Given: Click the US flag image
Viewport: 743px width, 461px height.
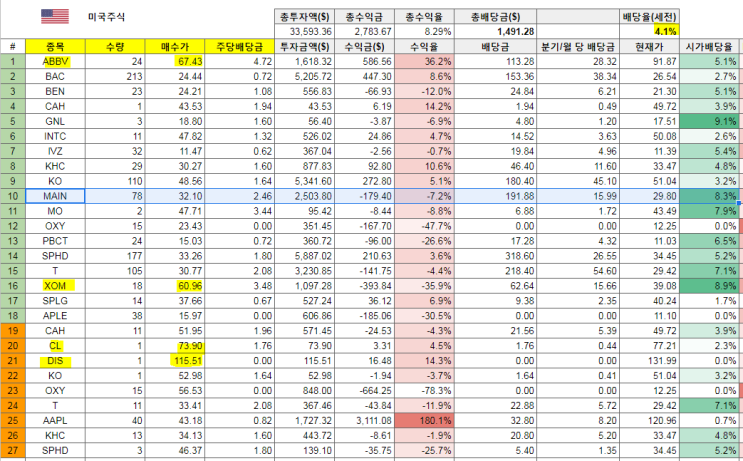Looking at the screenshot, I should coord(55,17).
